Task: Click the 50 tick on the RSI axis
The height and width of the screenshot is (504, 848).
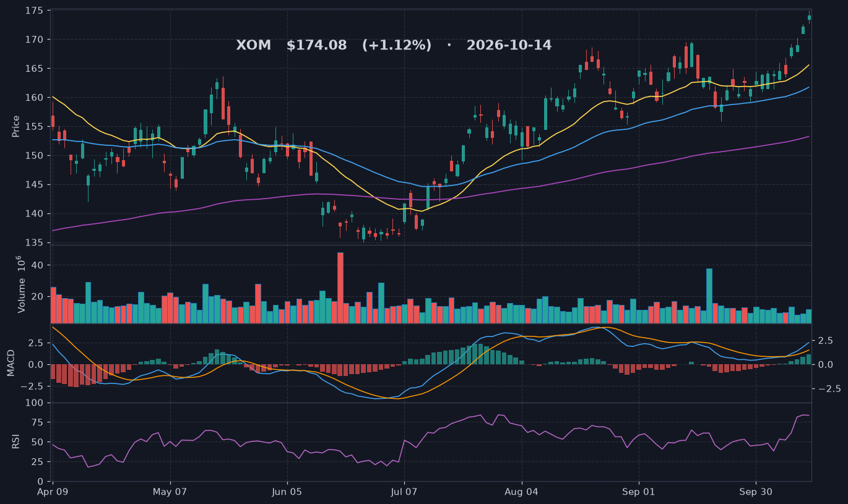Action: click(38, 442)
